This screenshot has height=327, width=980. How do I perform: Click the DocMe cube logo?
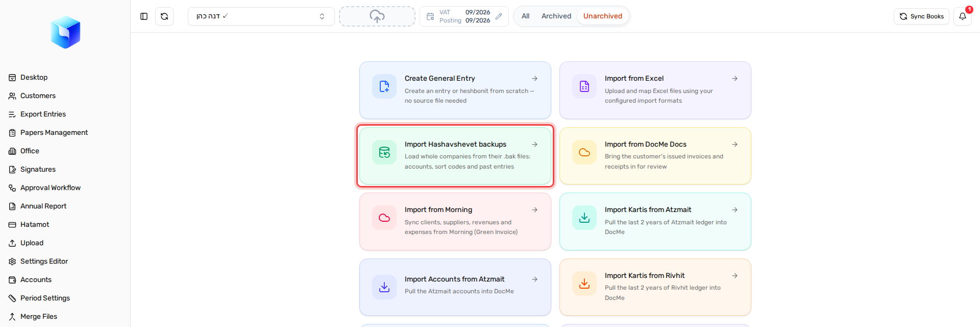pos(65,32)
